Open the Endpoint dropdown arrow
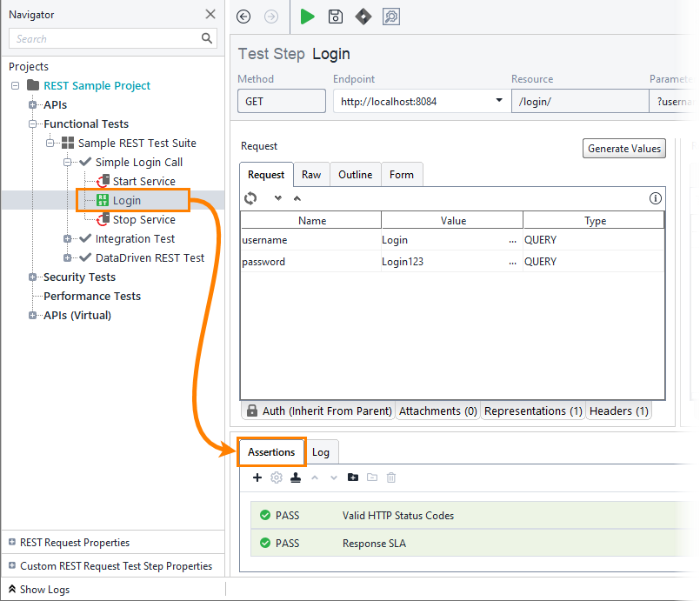The height and width of the screenshot is (601, 700). pyautogui.click(x=498, y=100)
